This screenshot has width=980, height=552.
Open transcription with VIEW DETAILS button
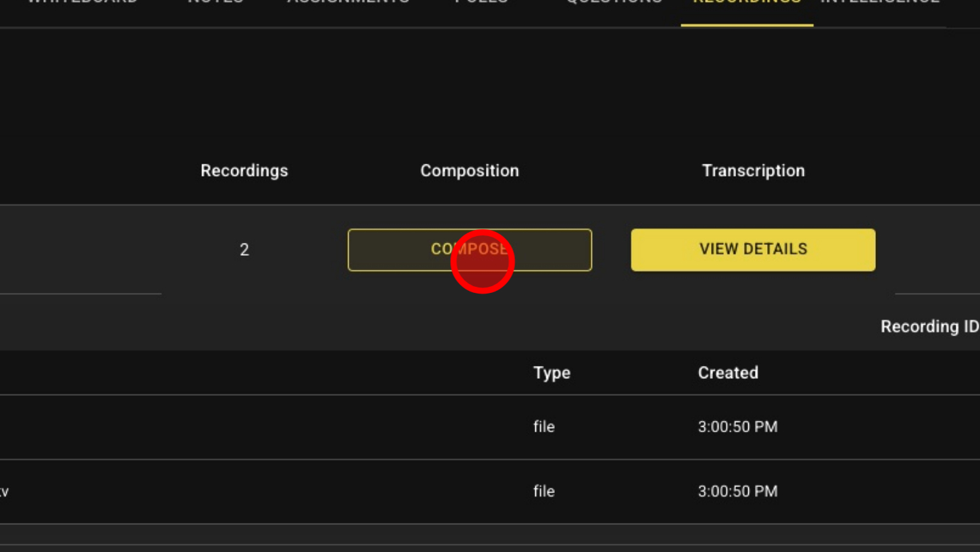coord(753,250)
